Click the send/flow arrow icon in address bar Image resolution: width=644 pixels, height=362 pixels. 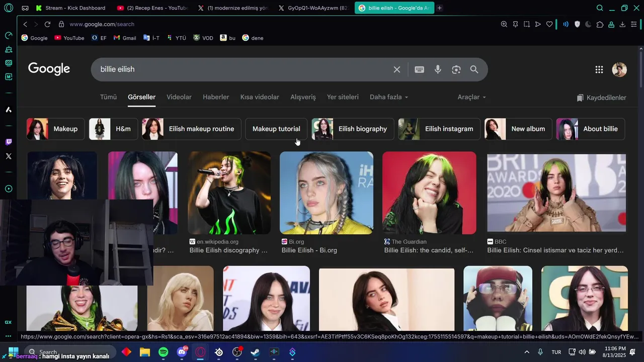[538, 24]
